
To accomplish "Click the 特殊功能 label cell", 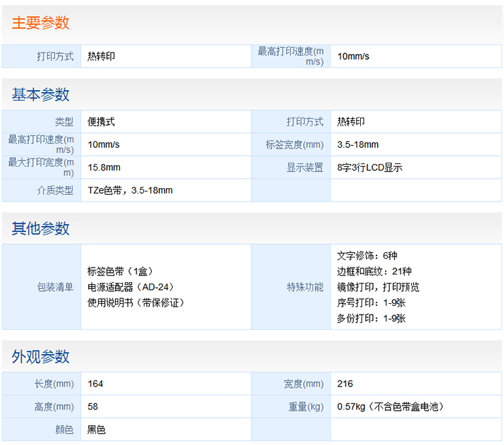I will 304,287.
